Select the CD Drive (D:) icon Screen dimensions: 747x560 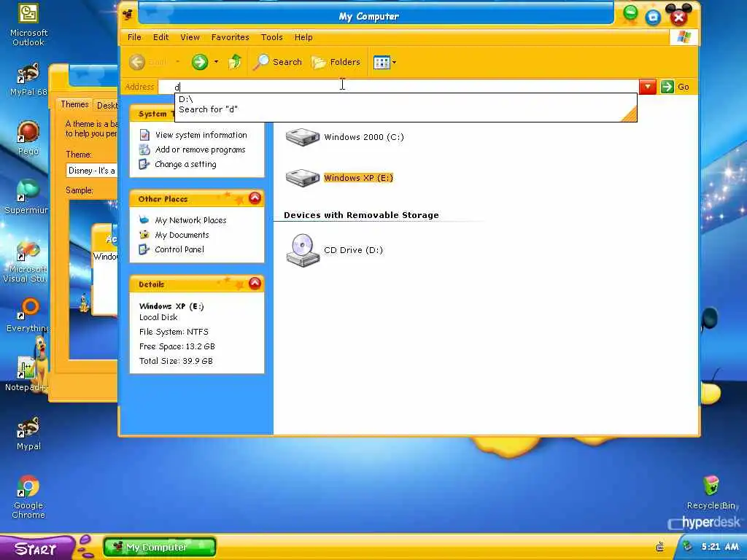tap(334, 250)
